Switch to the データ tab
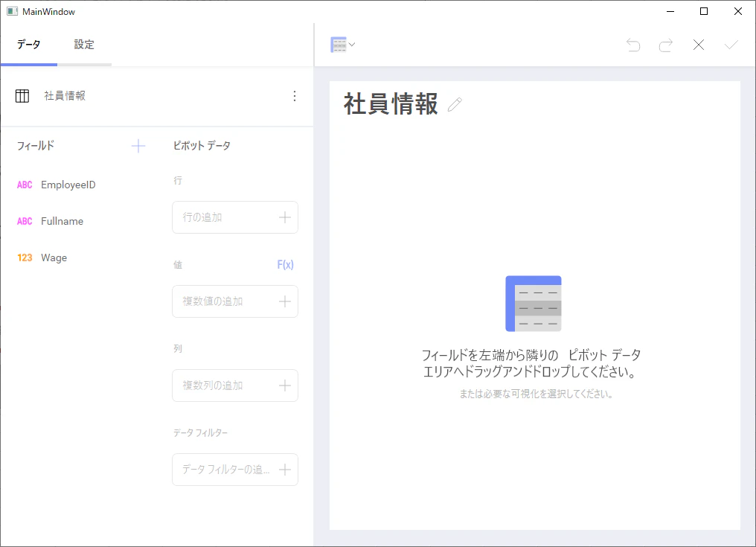 coord(29,45)
